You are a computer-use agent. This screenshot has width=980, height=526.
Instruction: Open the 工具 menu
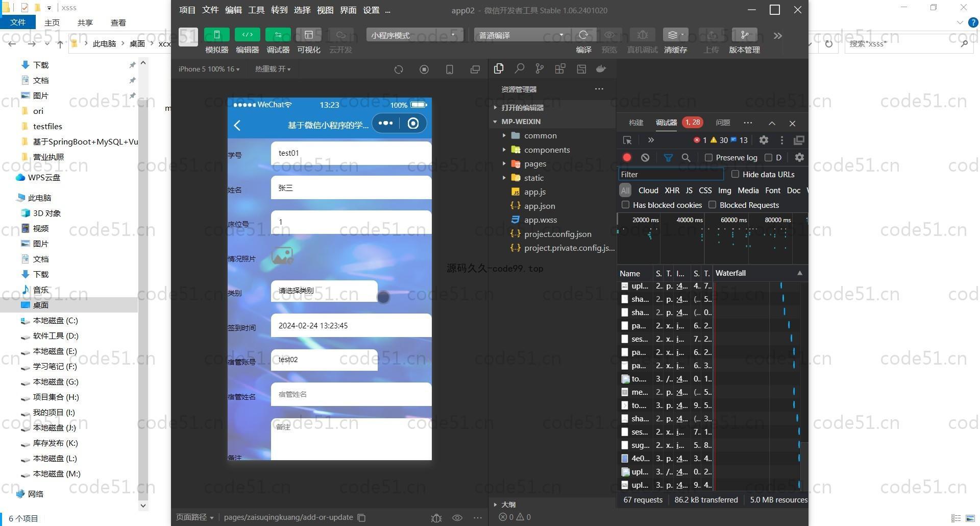256,10
